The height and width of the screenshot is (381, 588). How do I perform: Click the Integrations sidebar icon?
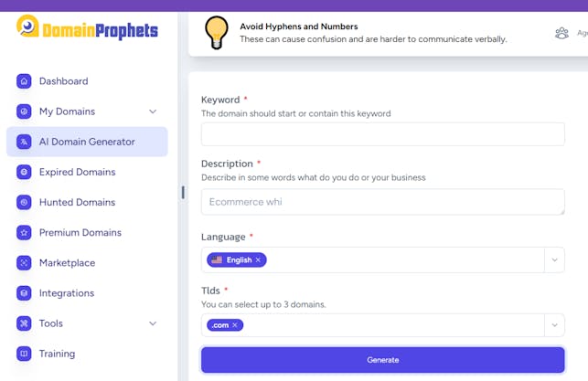point(24,293)
